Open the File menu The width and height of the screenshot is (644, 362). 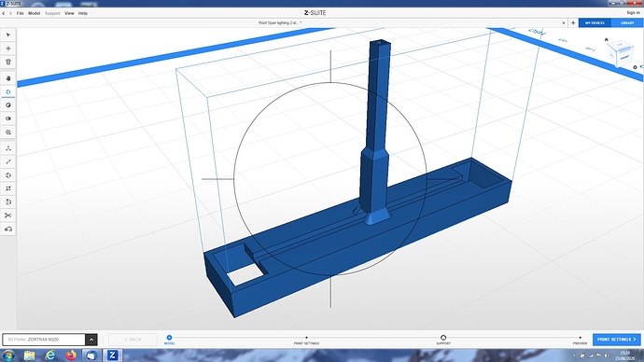[x=21, y=13]
